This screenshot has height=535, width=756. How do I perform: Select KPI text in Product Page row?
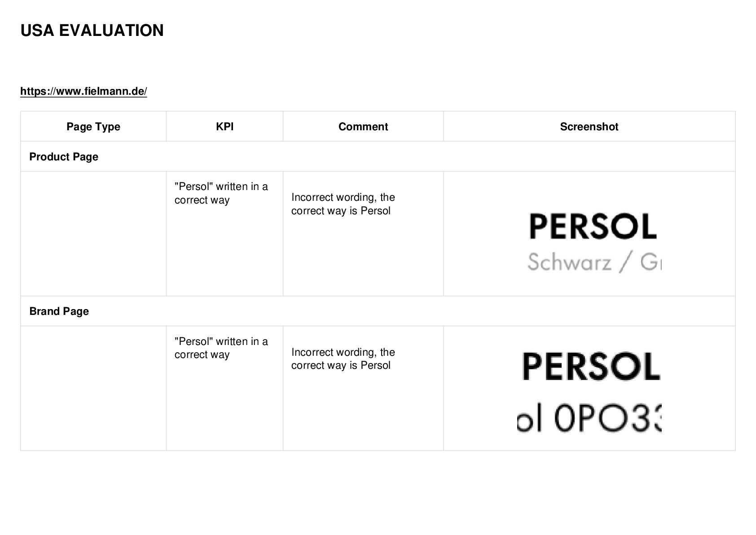coord(221,193)
